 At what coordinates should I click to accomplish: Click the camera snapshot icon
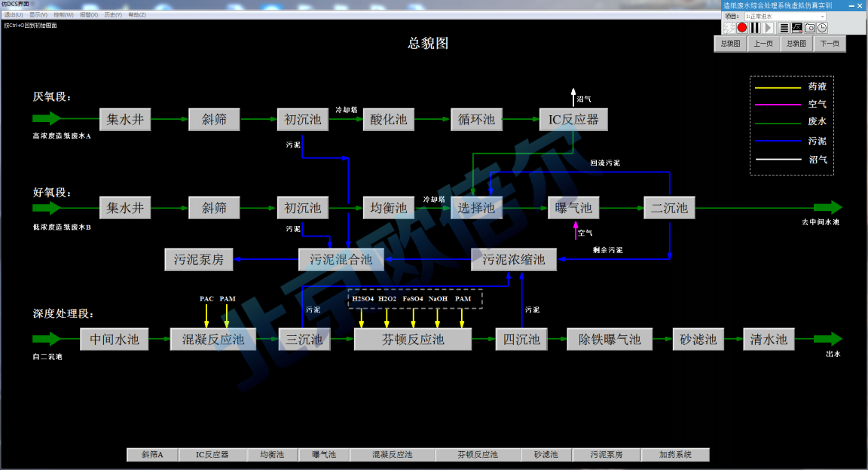(x=809, y=28)
